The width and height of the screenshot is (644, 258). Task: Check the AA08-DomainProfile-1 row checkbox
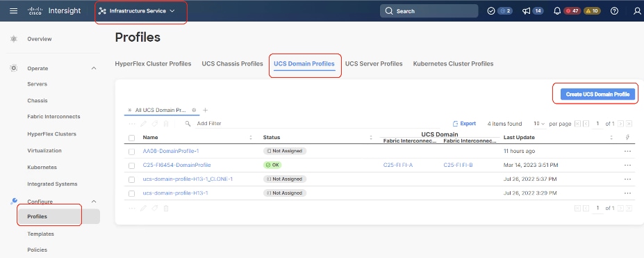pos(131,152)
